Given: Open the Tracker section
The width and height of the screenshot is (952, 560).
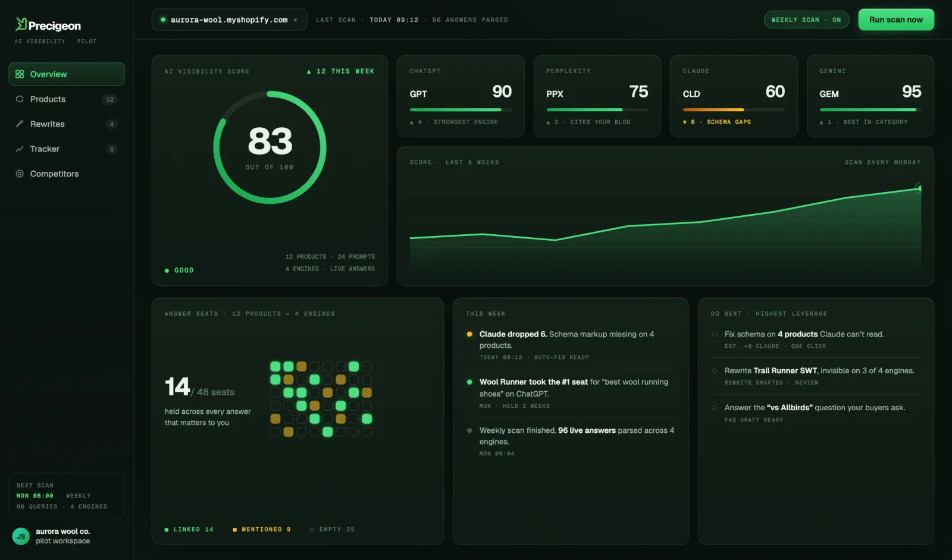Looking at the screenshot, I should pyautogui.click(x=67, y=149).
